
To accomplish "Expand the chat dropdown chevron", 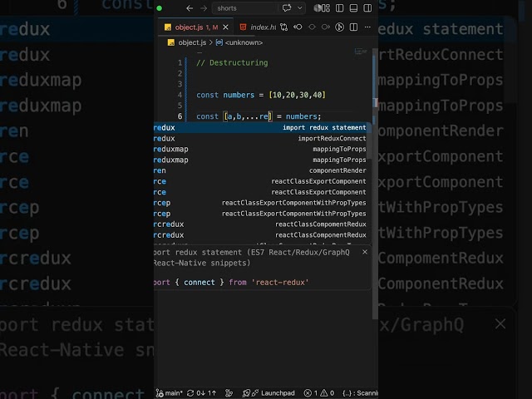I will [x=299, y=8].
